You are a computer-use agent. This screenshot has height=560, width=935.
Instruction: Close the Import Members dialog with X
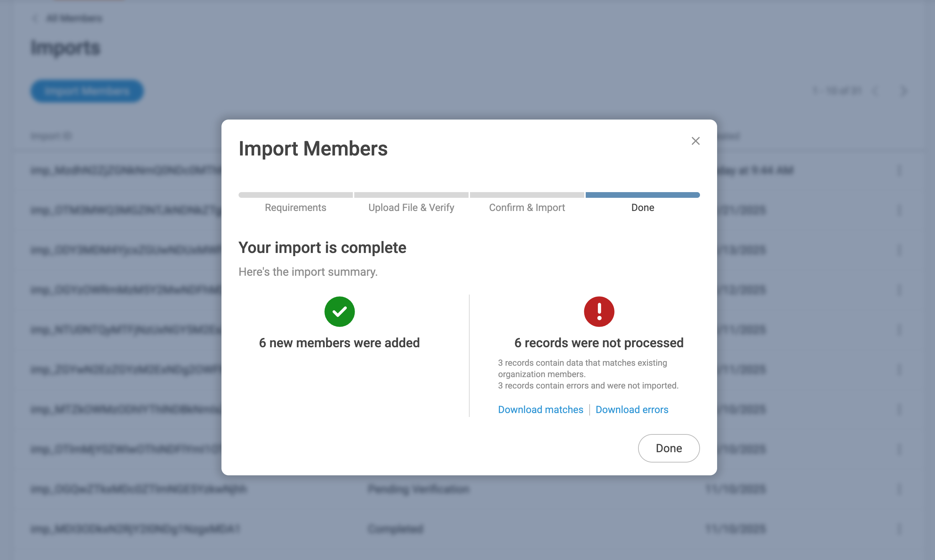(x=695, y=141)
